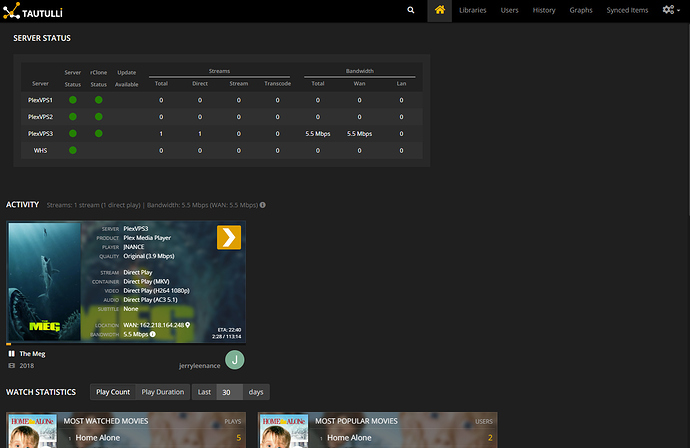Go to Home via house icon
This screenshot has width=690, height=448.
(x=440, y=10)
